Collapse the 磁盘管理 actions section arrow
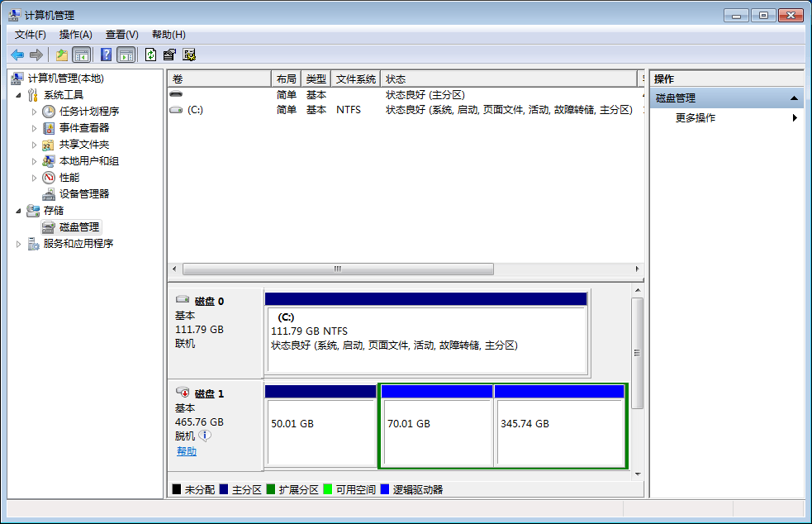The height and width of the screenshot is (524, 812). (x=794, y=98)
